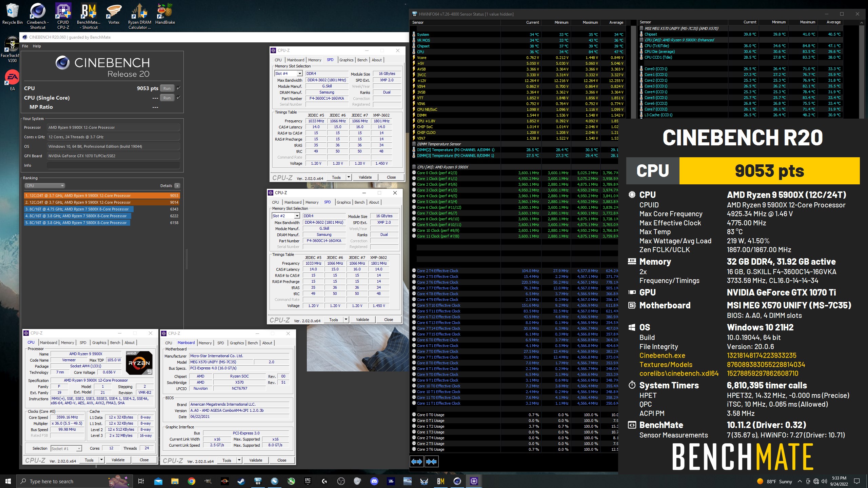Expand Tools dropdown arrow in CPU-Z Mainboard window
Image resolution: width=868 pixels, height=488 pixels.
239,460
